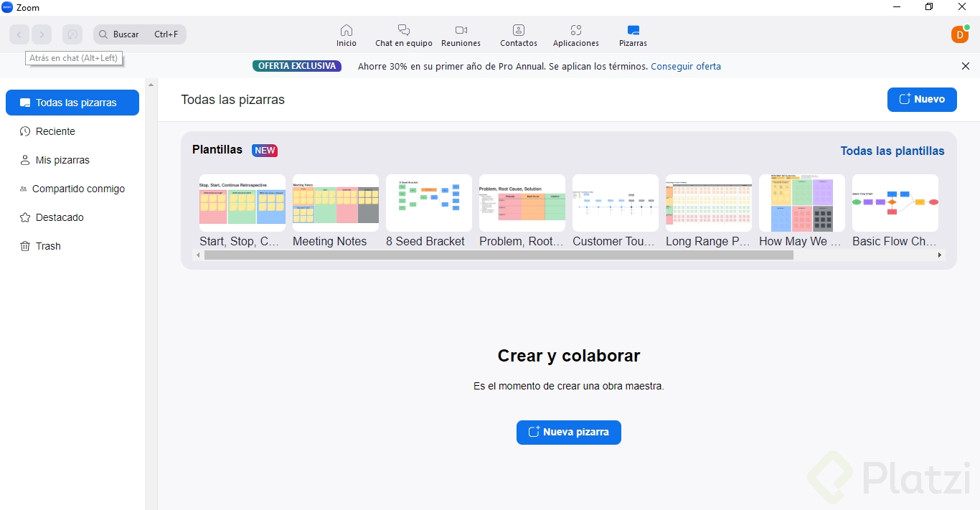Open the Aplicaciones tab
The height and width of the screenshot is (510, 980).
point(576,35)
